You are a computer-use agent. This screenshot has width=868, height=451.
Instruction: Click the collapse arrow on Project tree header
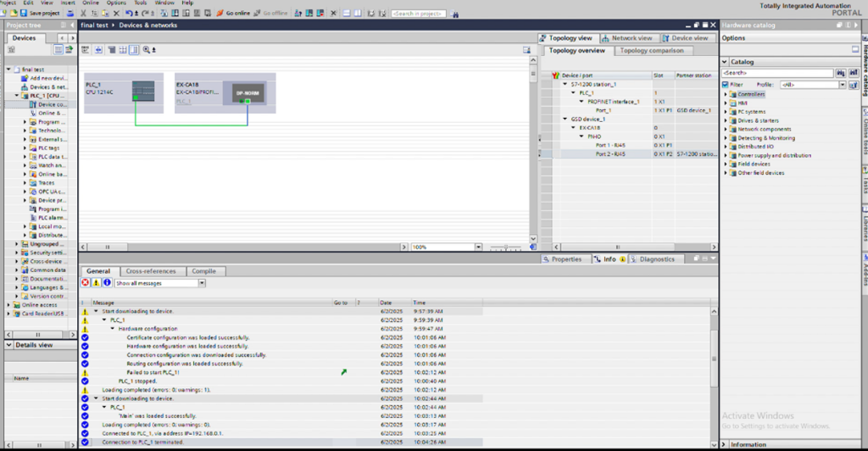pyautogui.click(x=72, y=25)
